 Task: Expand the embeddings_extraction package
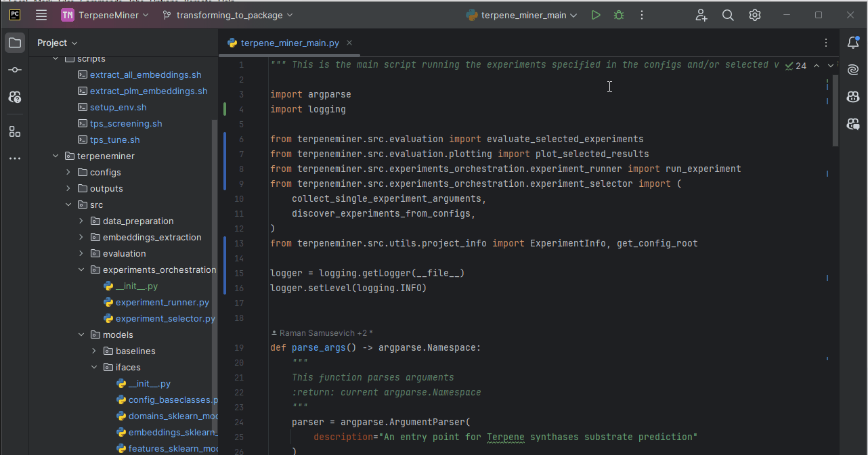coord(81,238)
